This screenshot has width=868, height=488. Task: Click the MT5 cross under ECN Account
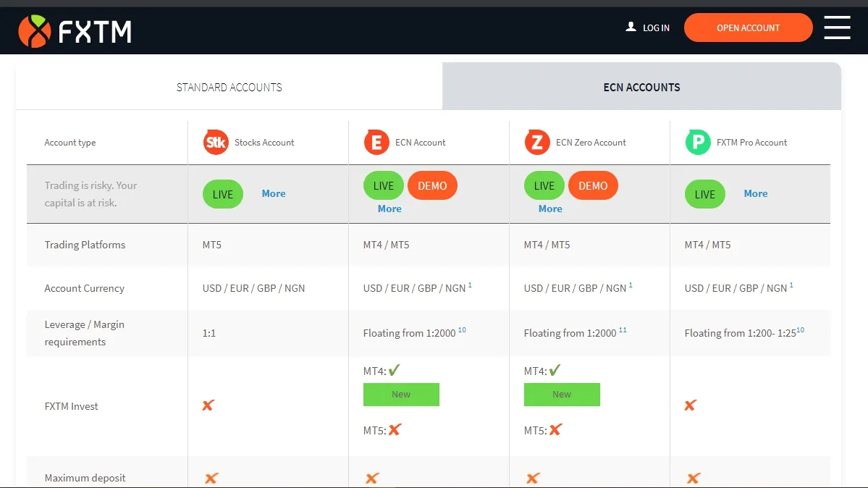[x=395, y=430]
